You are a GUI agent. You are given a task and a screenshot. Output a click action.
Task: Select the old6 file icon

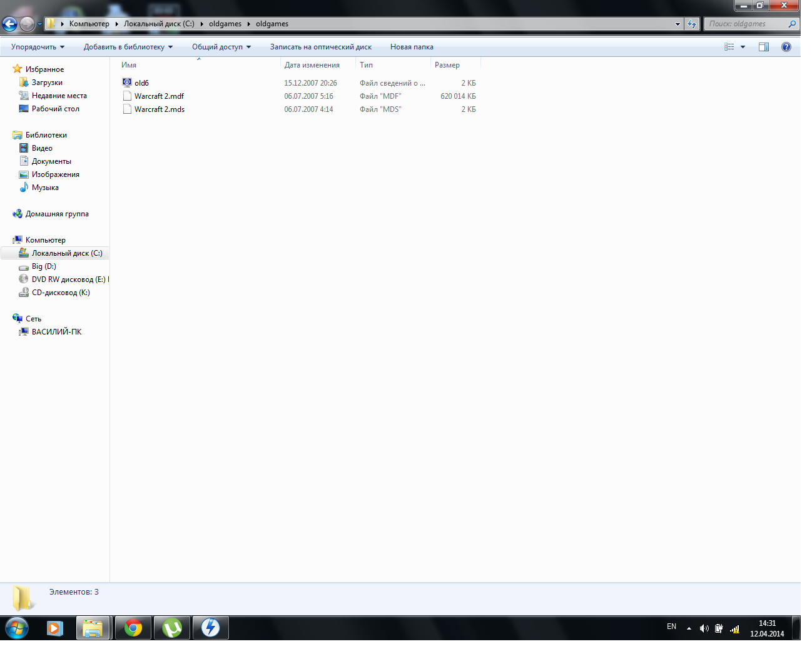coord(127,83)
